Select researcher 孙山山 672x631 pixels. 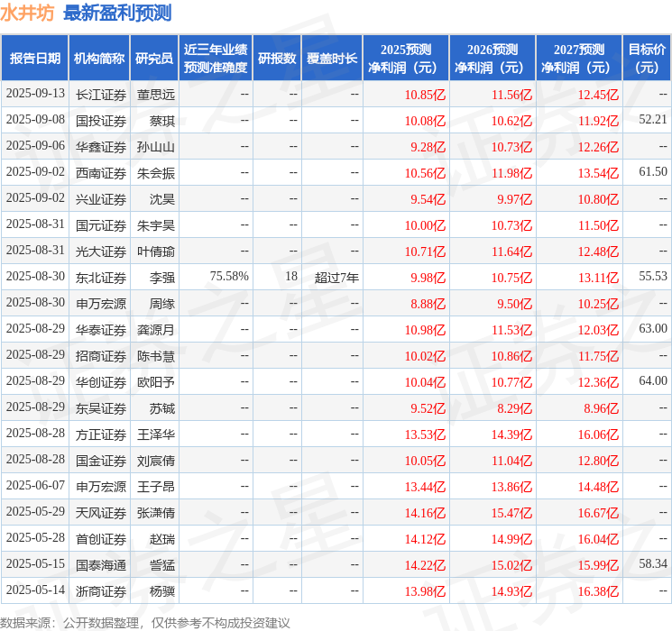pos(156,147)
